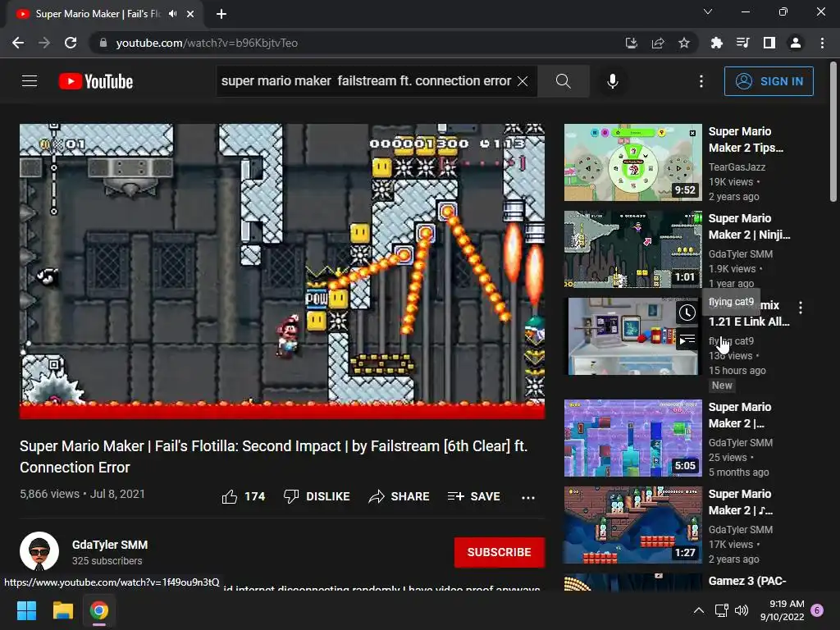Image resolution: width=840 pixels, height=630 pixels.
Task: Toggle Chrome side panel
Action: tap(769, 43)
